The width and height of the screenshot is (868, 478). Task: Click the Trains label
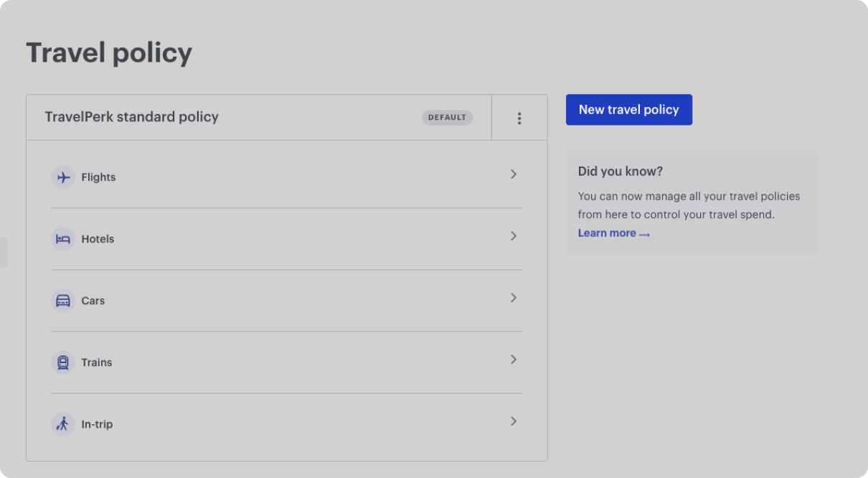coord(97,362)
